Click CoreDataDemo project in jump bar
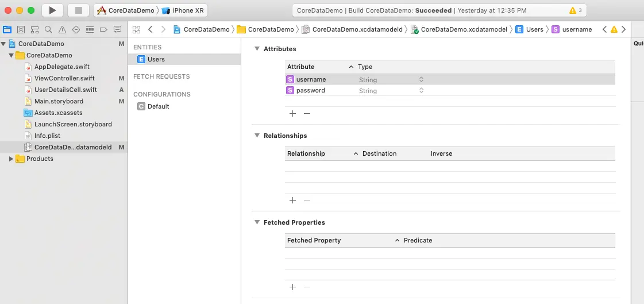 point(201,29)
